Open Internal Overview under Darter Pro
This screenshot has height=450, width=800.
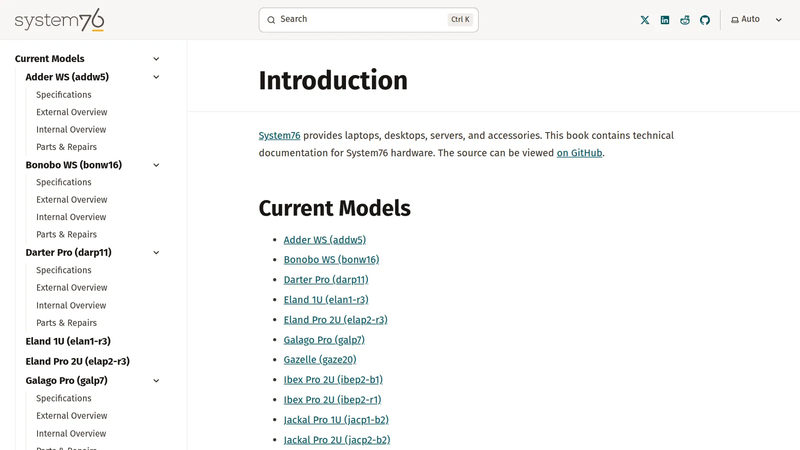click(x=71, y=305)
